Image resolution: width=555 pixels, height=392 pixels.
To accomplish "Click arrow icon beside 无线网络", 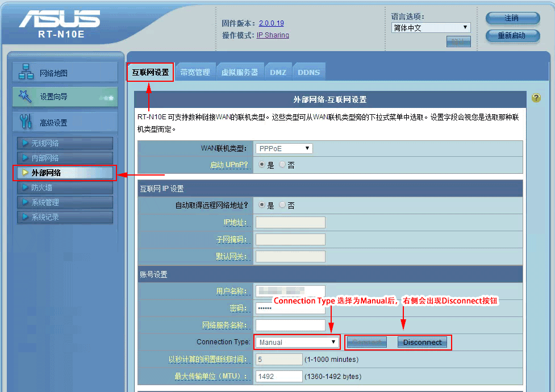I will (25, 143).
